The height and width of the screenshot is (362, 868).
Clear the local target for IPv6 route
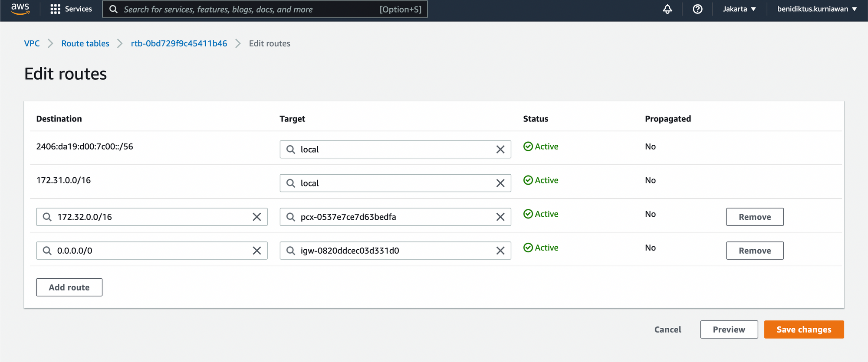[500, 149]
